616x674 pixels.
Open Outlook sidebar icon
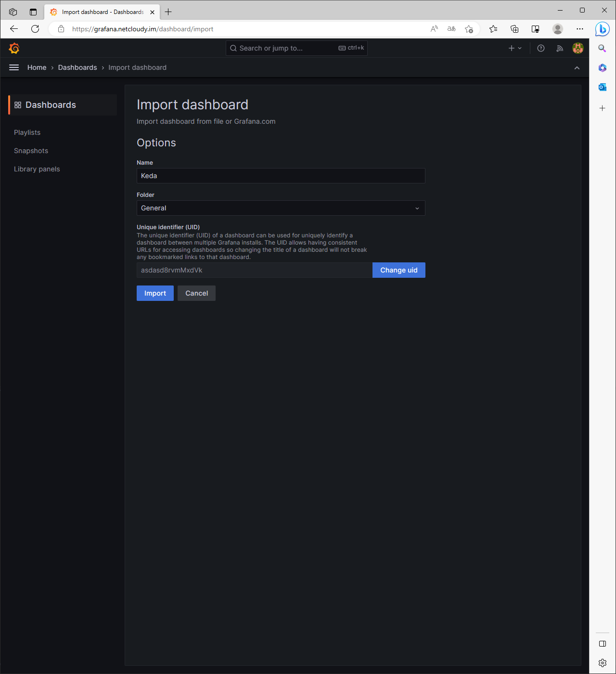pos(603,87)
